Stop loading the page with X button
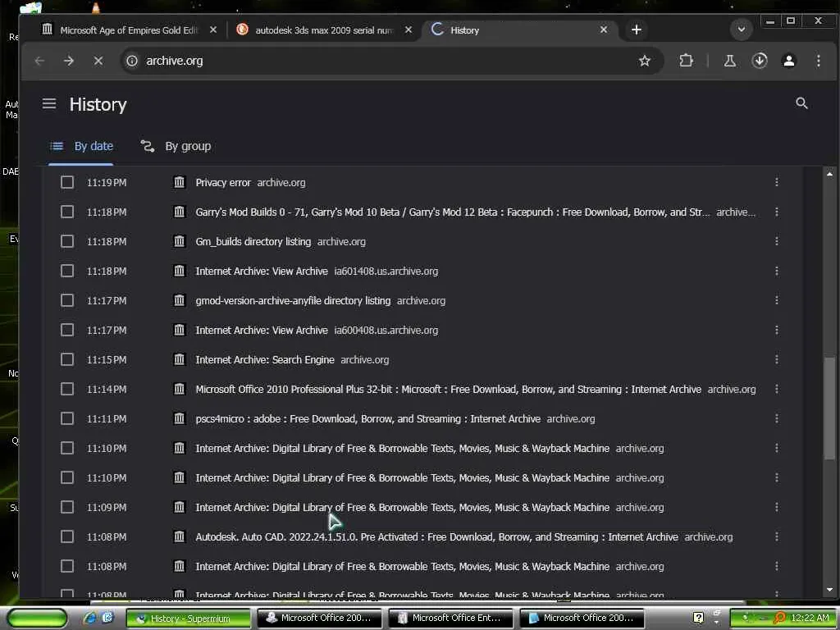 tap(98, 61)
